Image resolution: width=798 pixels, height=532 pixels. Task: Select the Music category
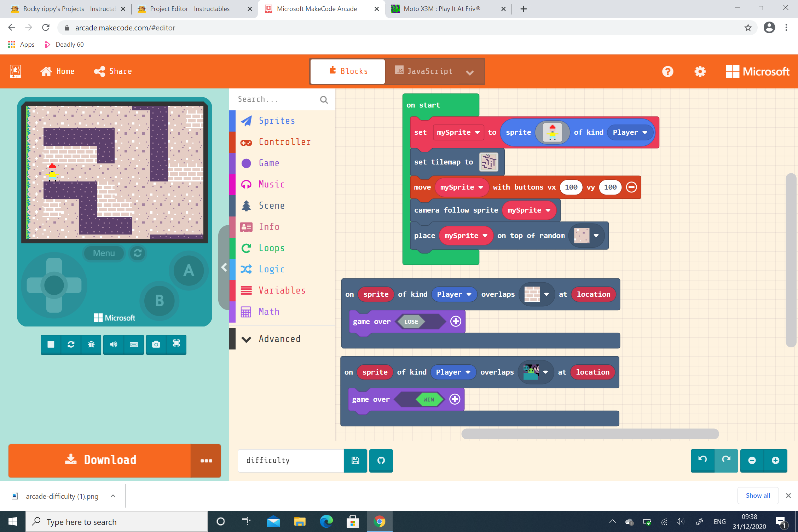[x=271, y=184]
